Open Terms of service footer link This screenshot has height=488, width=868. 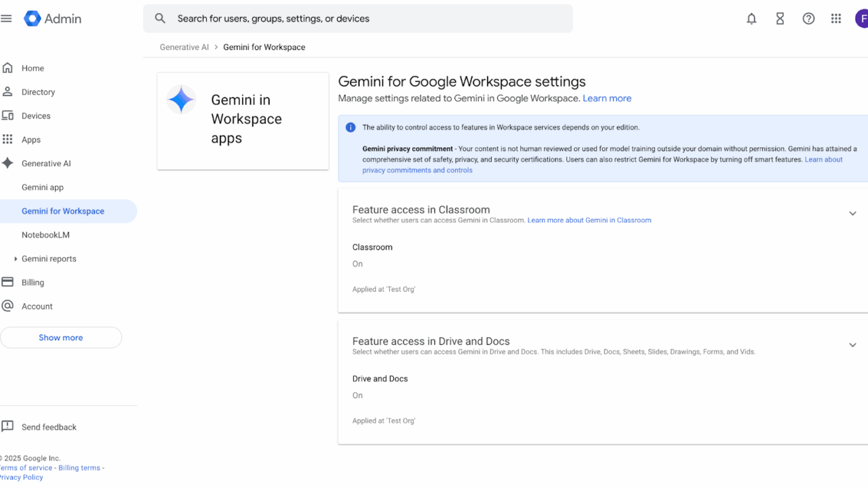click(x=26, y=468)
